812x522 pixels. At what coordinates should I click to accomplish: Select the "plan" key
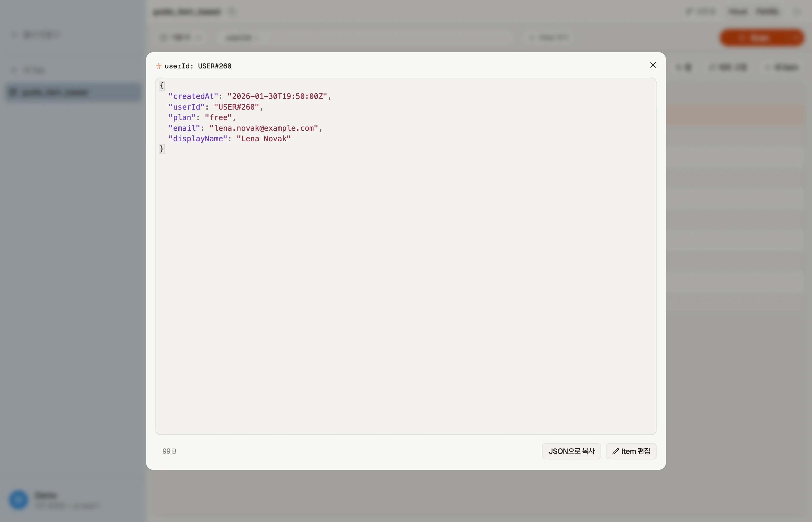(x=182, y=118)
